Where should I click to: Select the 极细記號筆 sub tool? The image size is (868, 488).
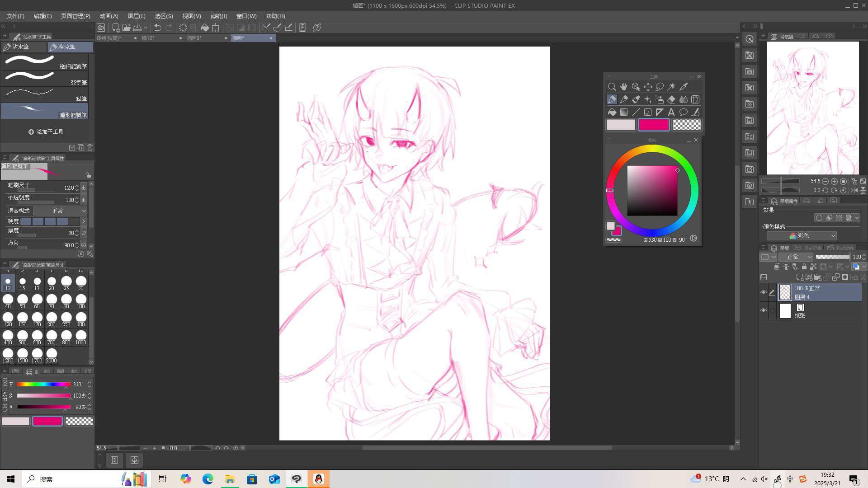[44, 61]
